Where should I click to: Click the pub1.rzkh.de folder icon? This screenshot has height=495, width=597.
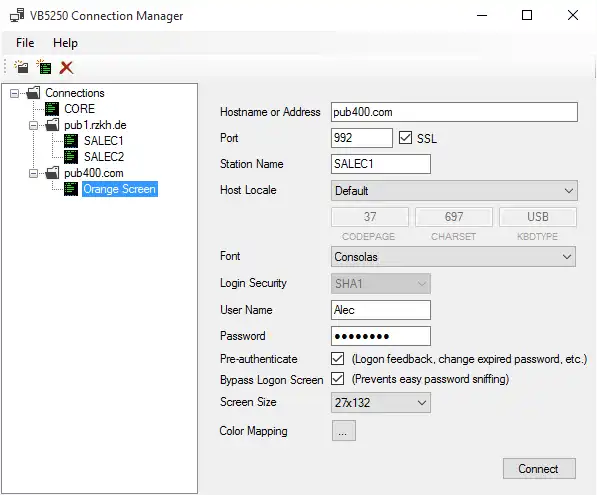[x=52, y=125]
